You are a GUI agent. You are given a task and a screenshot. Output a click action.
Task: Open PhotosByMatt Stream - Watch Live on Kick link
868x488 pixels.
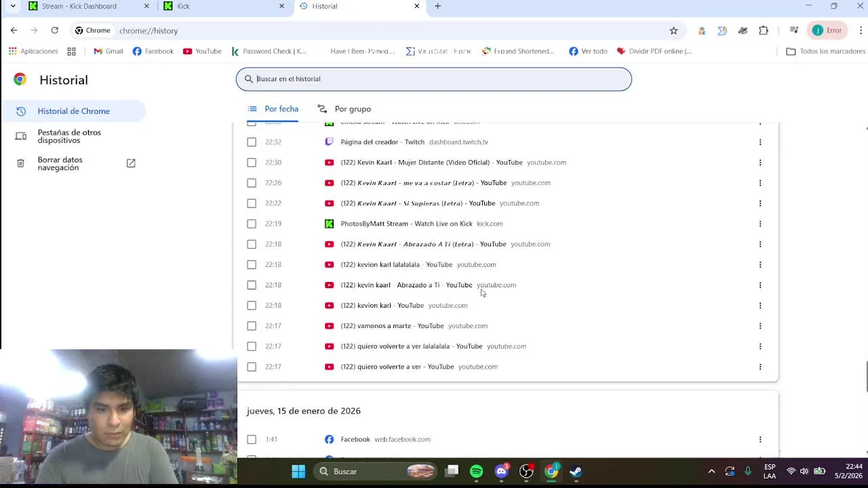click(x=406, y=224)
